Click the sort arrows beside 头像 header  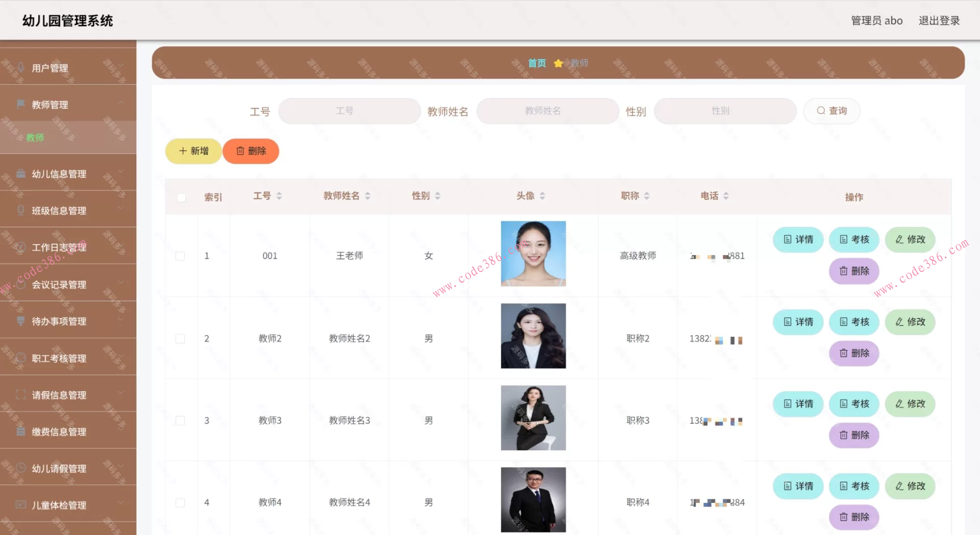[x=542, y=196]
